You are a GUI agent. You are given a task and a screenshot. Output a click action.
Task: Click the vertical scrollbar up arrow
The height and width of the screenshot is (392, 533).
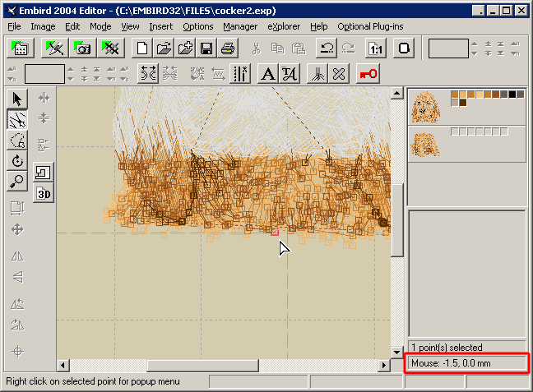pos(396,93)
